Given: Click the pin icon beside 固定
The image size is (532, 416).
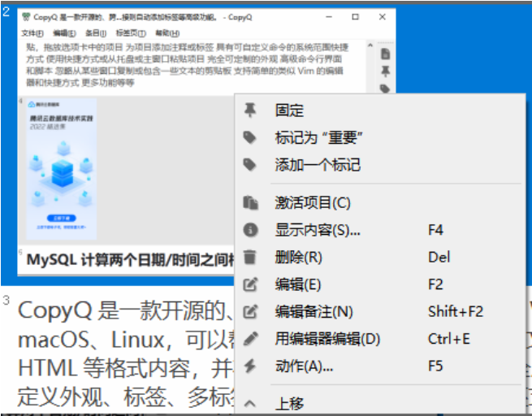Looking at the screenshot, I should (x=250, y=110).
